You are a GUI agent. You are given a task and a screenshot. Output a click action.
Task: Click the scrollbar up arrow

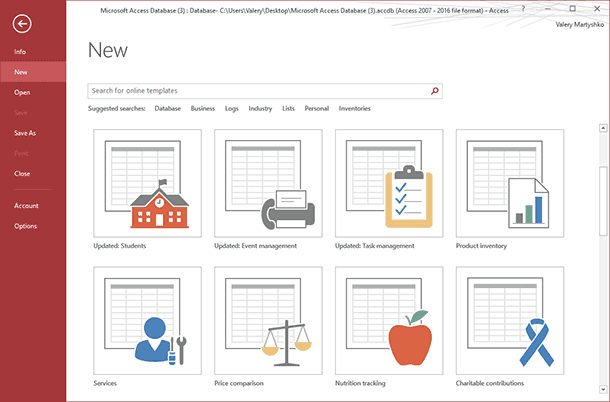click(x=603, y=128)
